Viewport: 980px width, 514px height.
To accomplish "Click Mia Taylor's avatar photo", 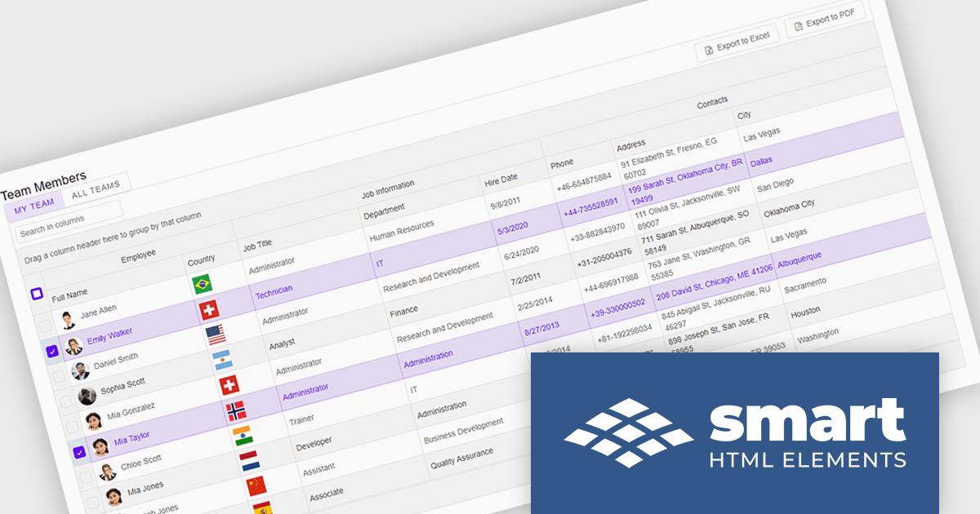I will [100, 446].
